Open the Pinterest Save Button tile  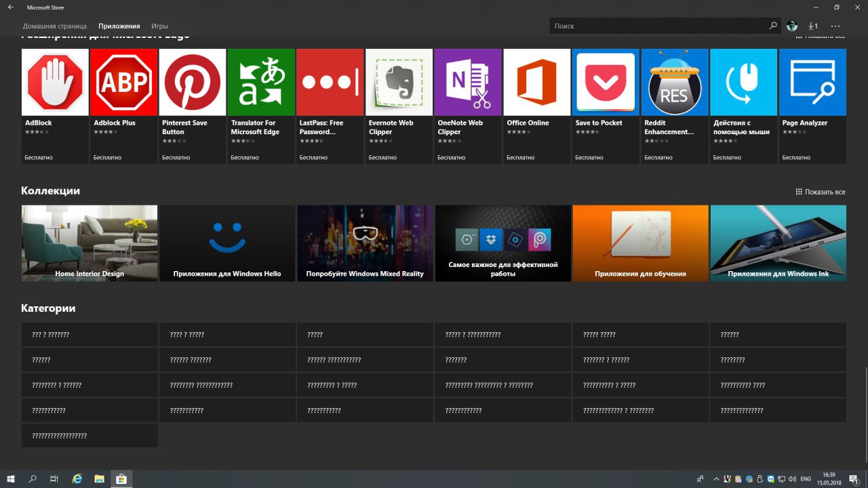[x=193, y=106]
